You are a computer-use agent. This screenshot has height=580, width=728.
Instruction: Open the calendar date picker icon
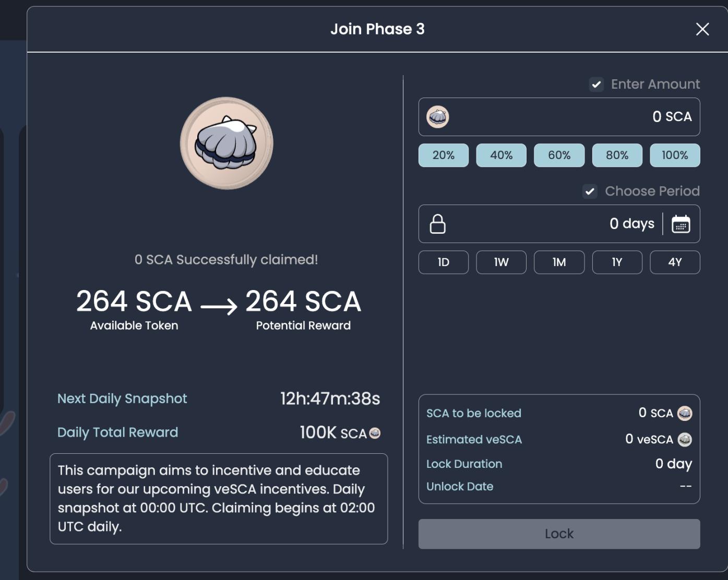(x=681, y=224)
